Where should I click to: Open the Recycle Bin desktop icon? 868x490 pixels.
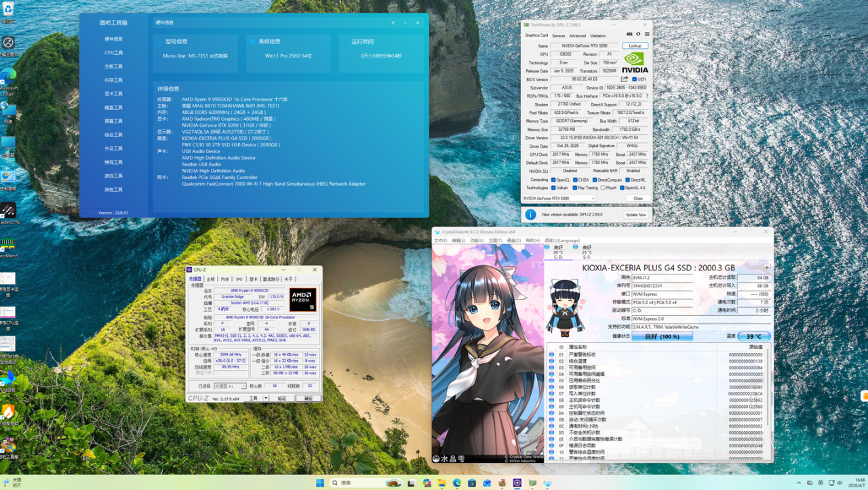[8, 9]
